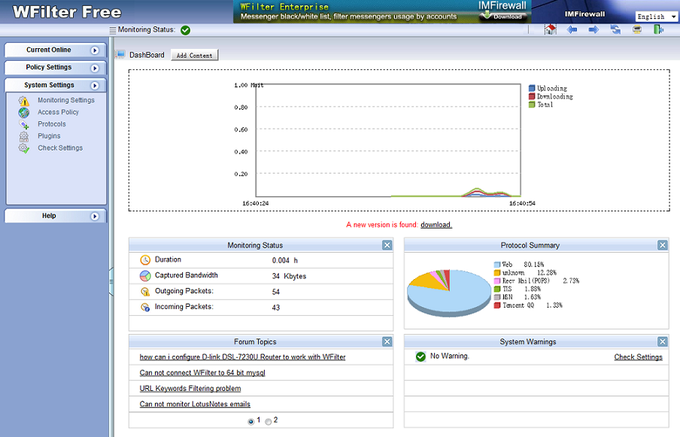The height and width of the screenshot is (437, 680).
Task: Open the English language dropdown
Action: 656,16
